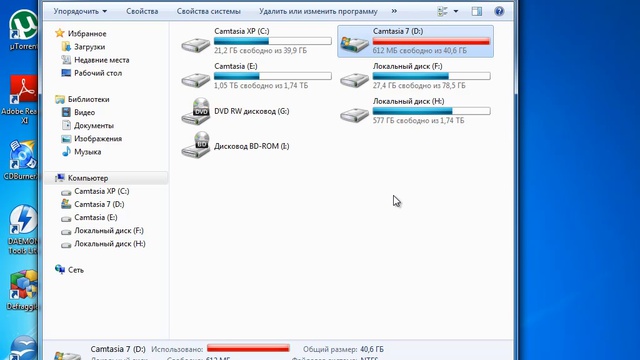Screen dimensions: 640x360
Task: Open Недавние места
Action: click(102, 60)
